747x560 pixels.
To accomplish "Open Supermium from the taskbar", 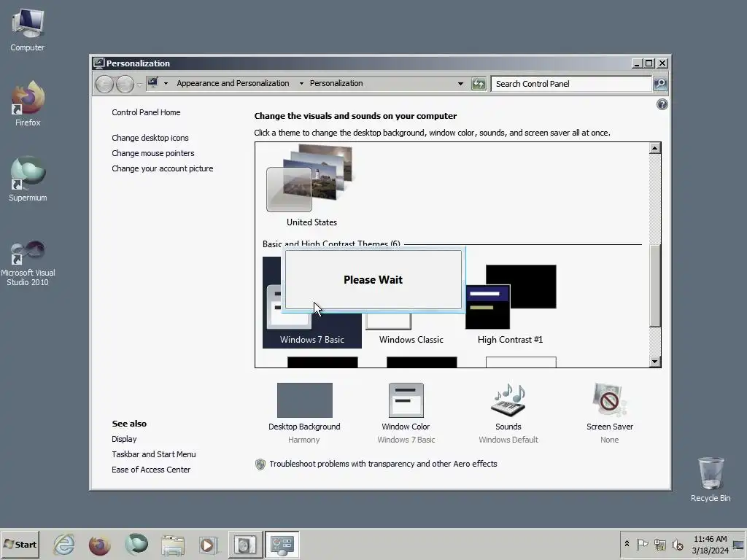I will point(136,544).
